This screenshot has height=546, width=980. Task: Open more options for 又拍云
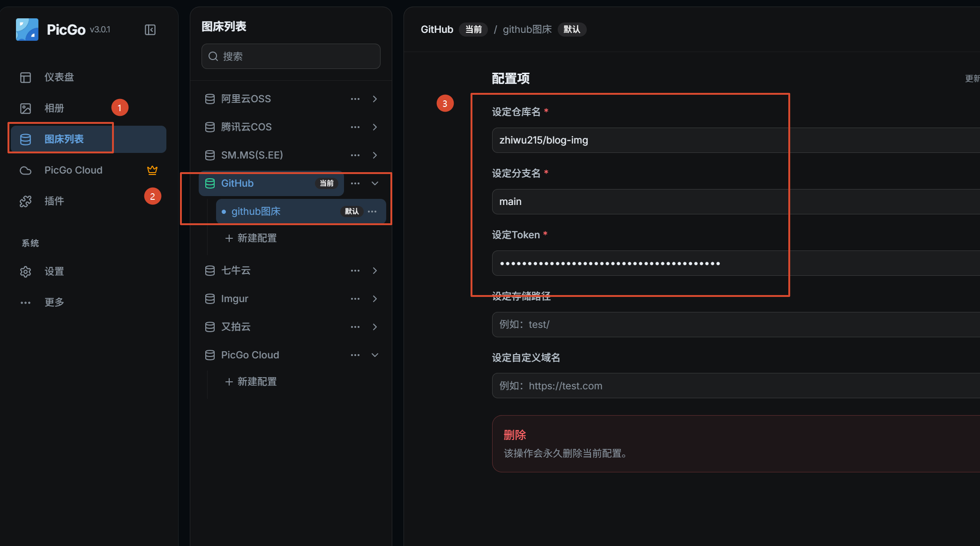pos(355,327)
